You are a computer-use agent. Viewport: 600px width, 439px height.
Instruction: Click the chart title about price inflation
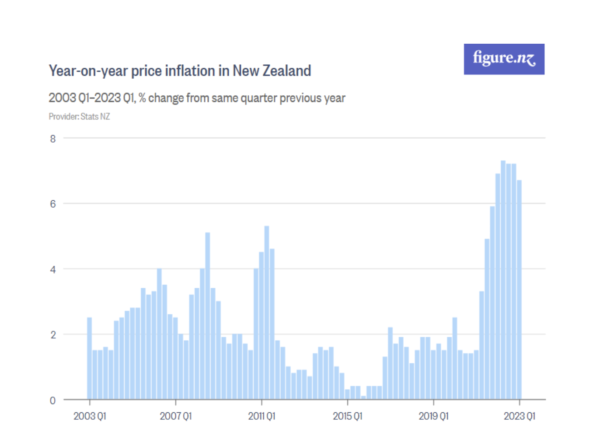pos(180,71)
